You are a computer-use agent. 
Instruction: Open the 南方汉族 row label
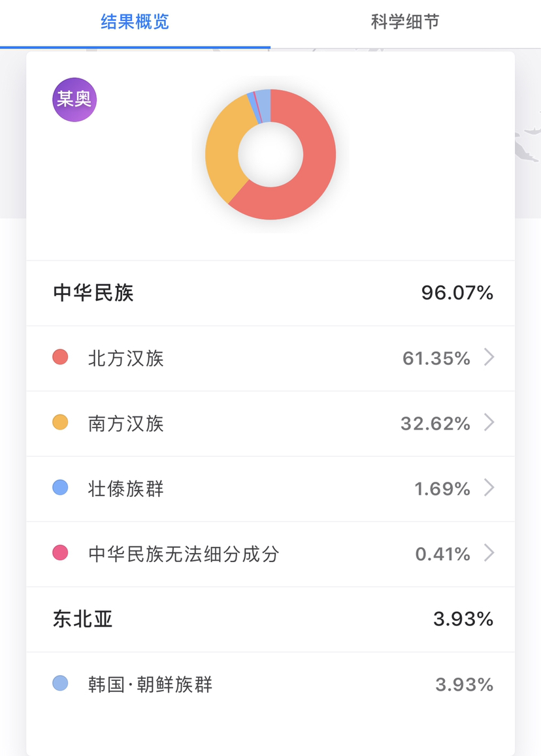tap(126, 423)
